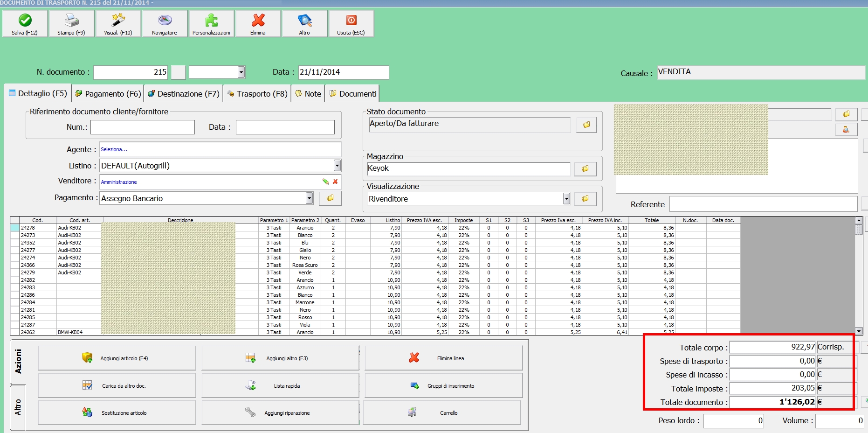This screenshot has width=868, height=433.
Task: Switch to Dettaglio (F5) tab
Action: [38, 93]
